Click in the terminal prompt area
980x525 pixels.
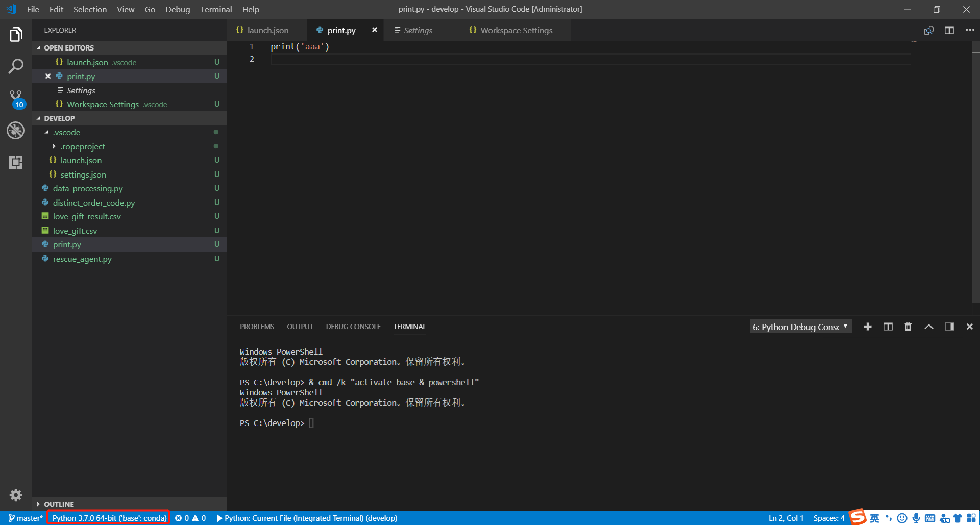(x=311, y=423)
